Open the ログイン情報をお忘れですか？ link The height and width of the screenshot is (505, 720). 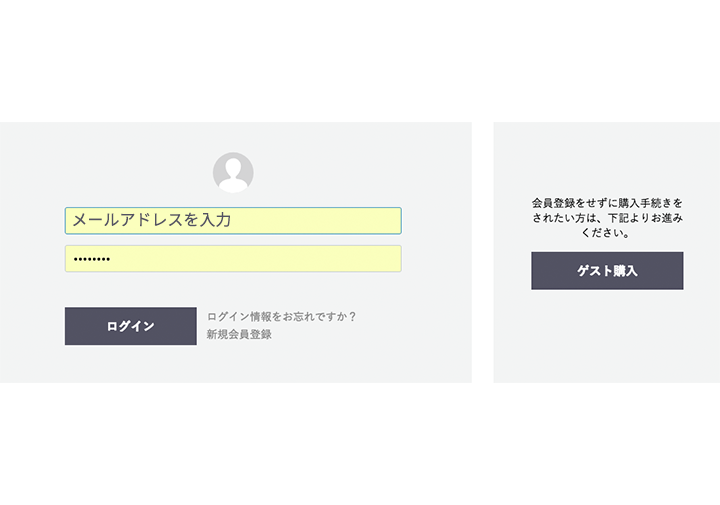coord(281,316)
